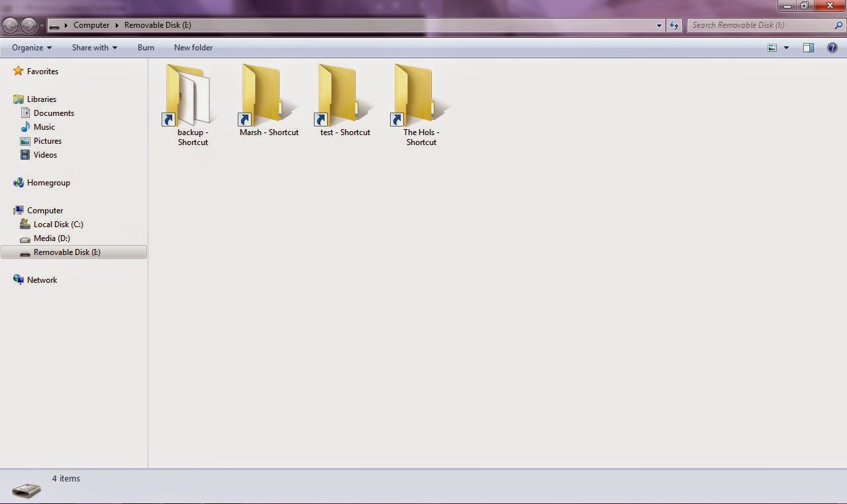Select Local Disk (C:) in sidebar
Viewport: 847px width, 504px height.
coord(58,224)
